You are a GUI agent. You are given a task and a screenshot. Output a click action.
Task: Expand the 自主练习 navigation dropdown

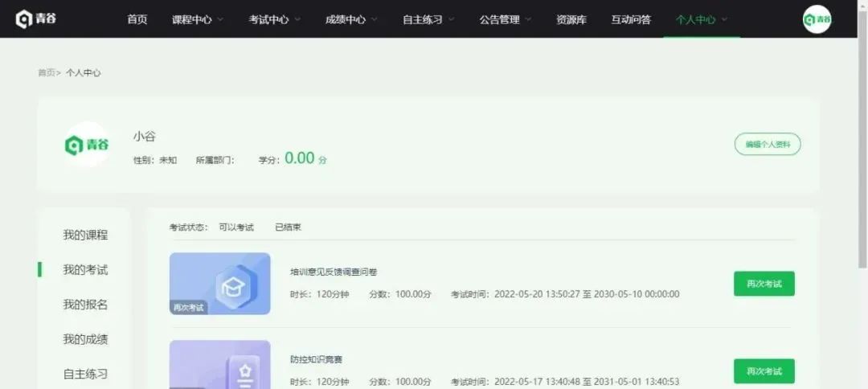(428, 19)
